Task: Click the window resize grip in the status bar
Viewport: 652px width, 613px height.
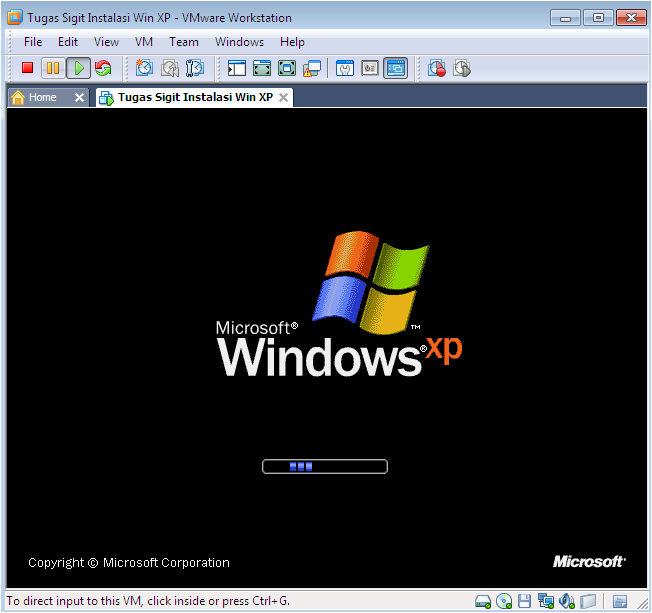Action: [x=643, y=603]
